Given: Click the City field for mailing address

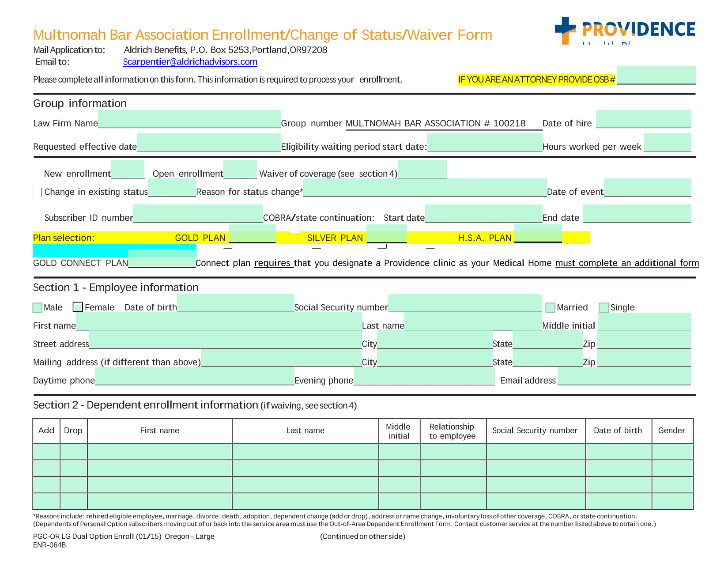Looking at the screenshot, I should pyautogui.click(x=435, y=358).
